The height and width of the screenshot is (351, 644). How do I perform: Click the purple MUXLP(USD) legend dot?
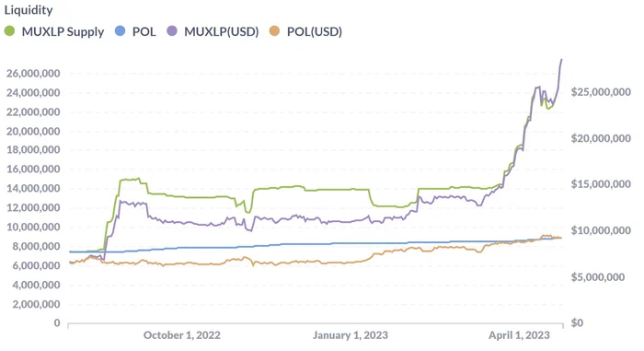pyautogui.click(x=172, y=30)
